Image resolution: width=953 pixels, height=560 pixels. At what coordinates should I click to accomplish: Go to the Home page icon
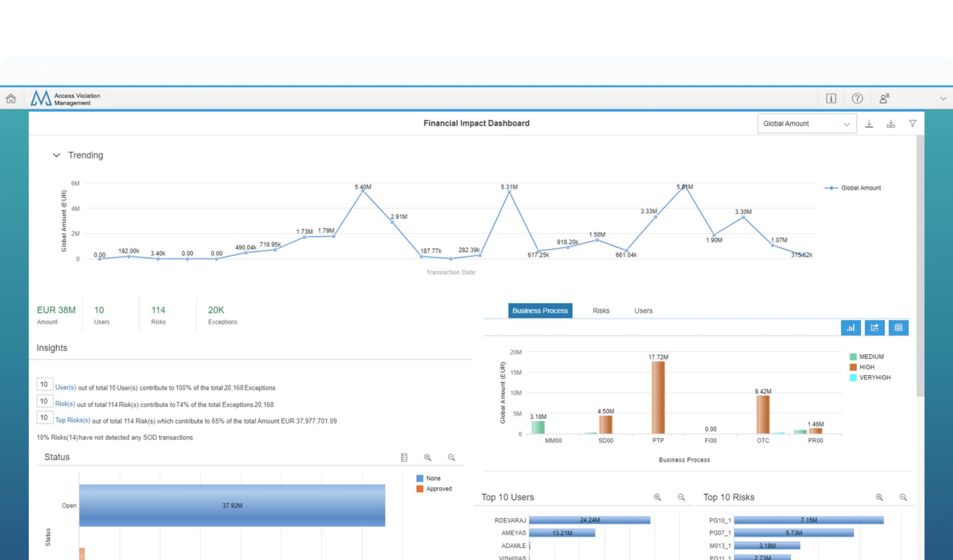(11, 99)
